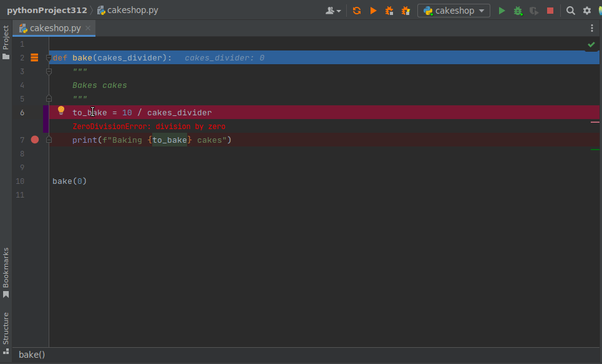This screenshot has width=602, height=364.
Task: Start debugging with the green bug icon
Action: point(518,10)
